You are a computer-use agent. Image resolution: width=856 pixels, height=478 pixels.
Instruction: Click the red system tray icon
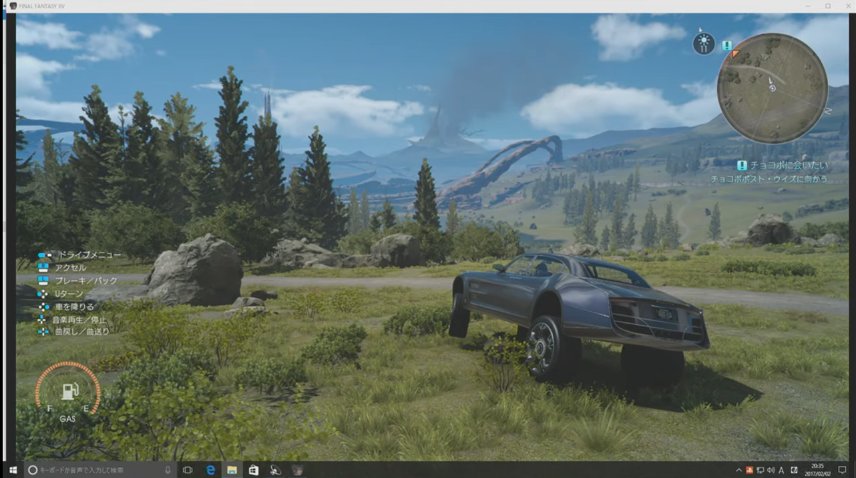(750, 470)
